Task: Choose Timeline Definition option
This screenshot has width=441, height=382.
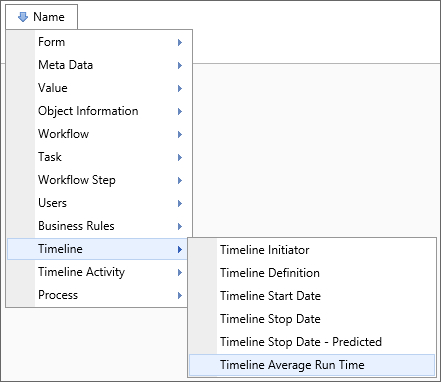Action: point(312,273)
